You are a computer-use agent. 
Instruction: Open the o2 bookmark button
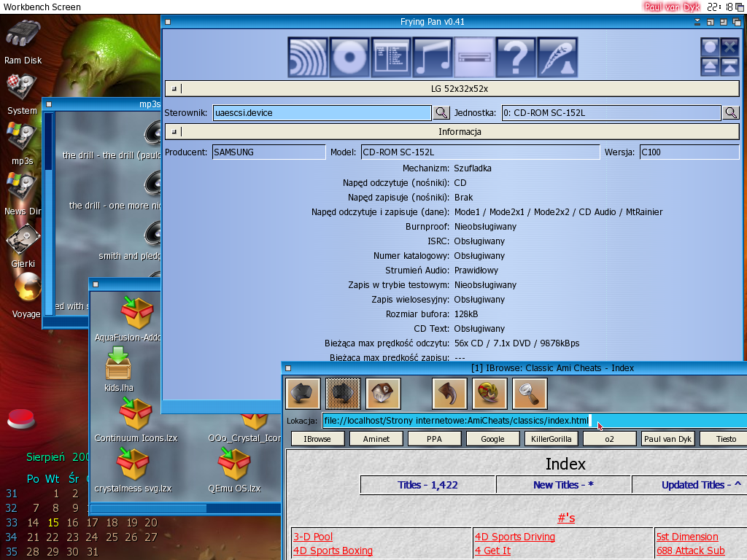pos(609,438)
